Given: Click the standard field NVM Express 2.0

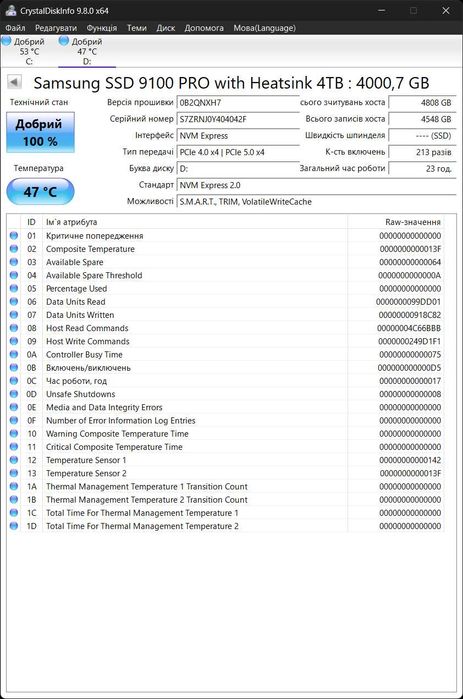Looking at the screenshot, I should coord(316,185).
